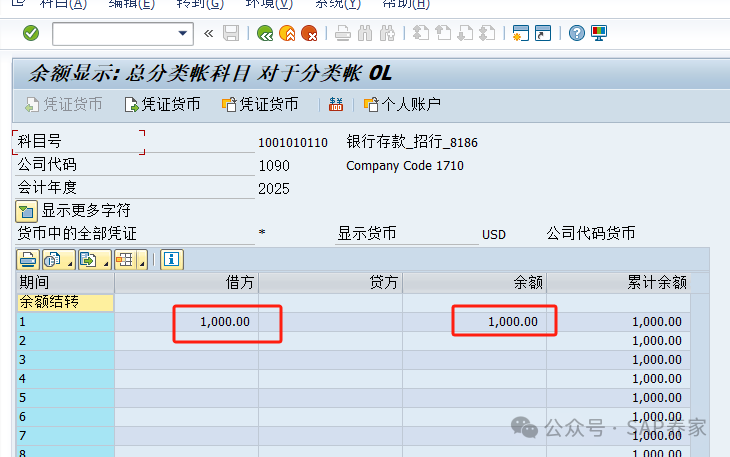This screenshot has width=730, height=457.
Task: Click the First Page navigation icon
Action: click(421, 34)
